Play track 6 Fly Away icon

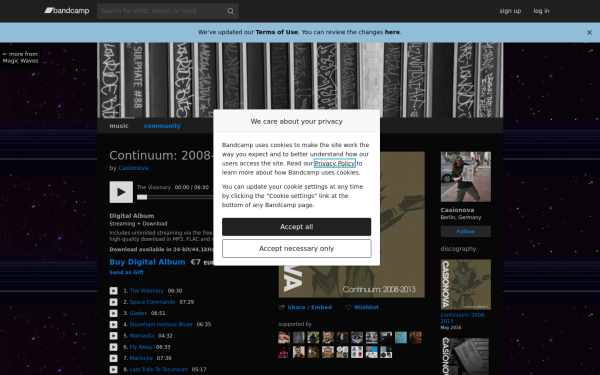coord(114,347)
